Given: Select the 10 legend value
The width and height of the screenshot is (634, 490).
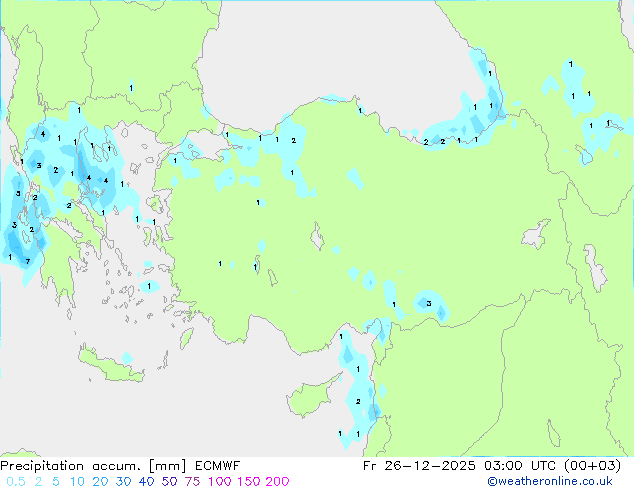Looking at the screenshot, I should tap(77, 482).
